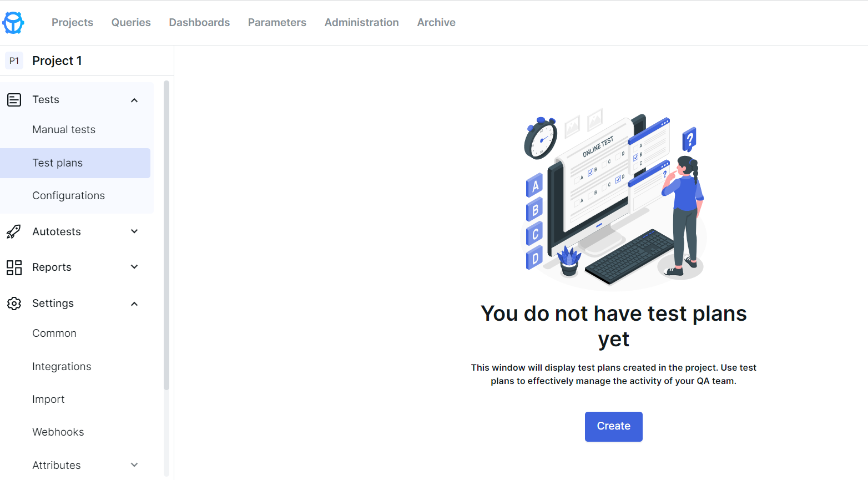Open the Projects menu

tap(72, 22)
